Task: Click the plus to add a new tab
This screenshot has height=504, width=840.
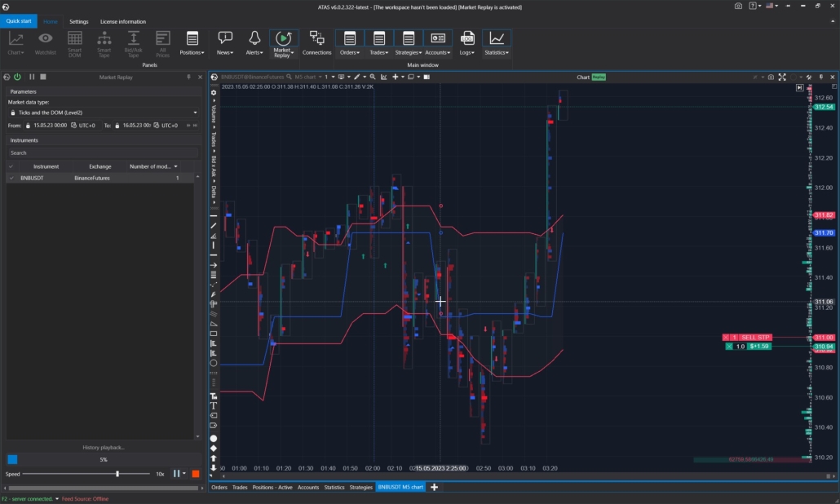Action: tap(435, 487)
